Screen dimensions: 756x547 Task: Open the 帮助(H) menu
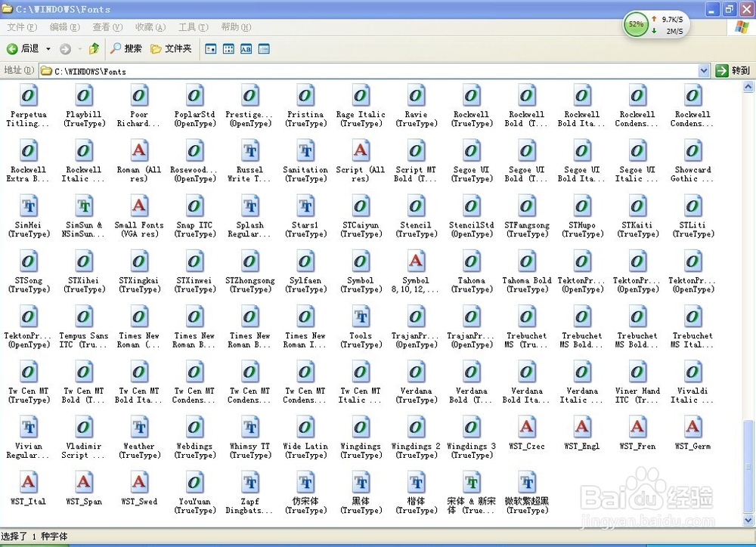click(x=236, y=27)
